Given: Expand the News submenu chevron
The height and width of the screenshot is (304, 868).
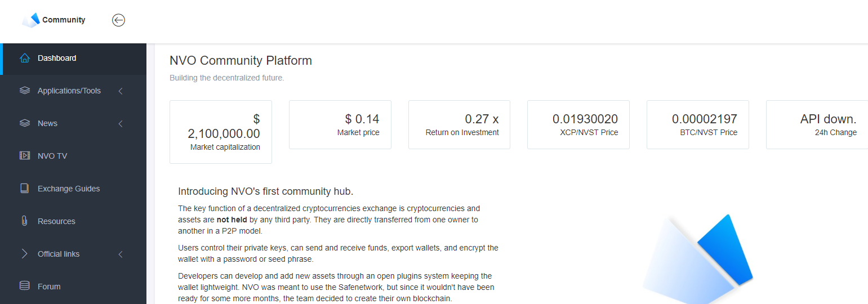Looking at the screenshot, I should [x=121, y=123].
